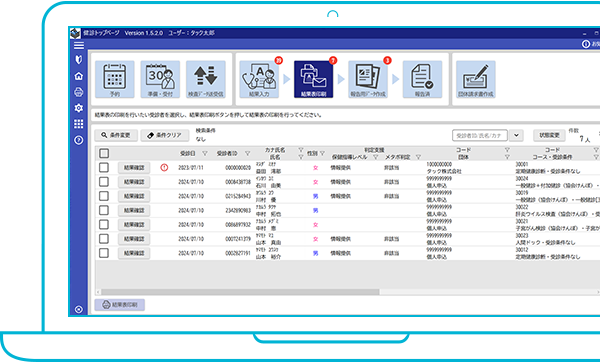Open the 性別 column filter
Screen dimensions: 600x362
point(323,153)
